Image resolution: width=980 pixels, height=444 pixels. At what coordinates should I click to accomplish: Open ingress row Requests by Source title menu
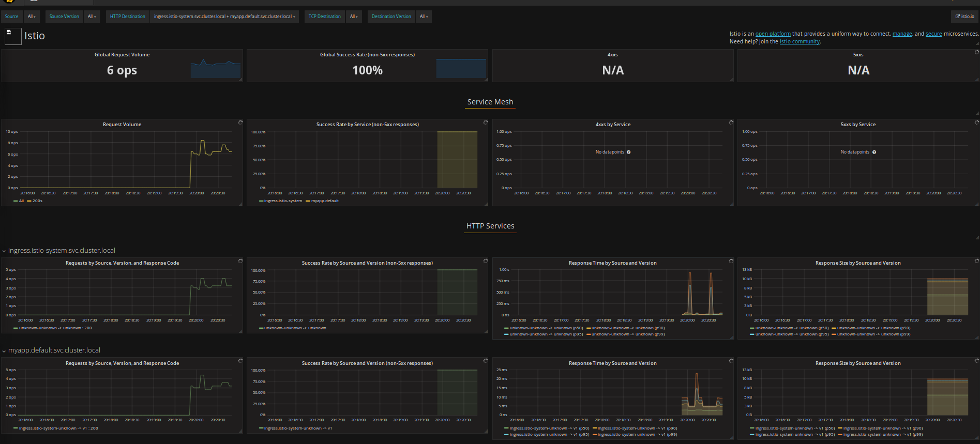coord(122,263)
